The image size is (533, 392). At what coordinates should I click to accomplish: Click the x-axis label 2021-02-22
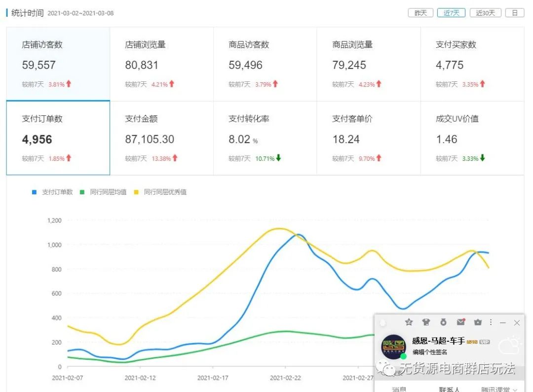pyautogui.click(x=286, y=378)
